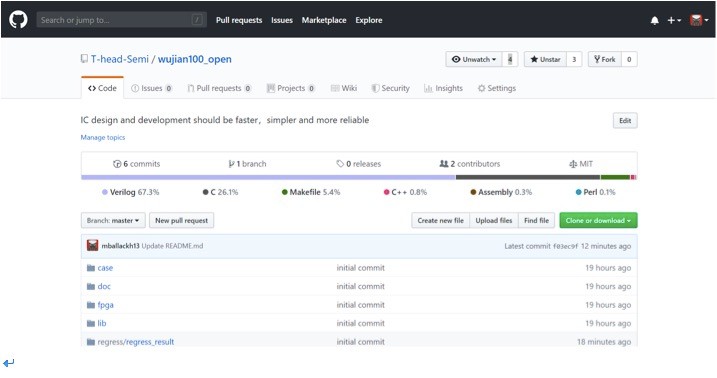Expand the Branch: master selector

tap(113, 220)
